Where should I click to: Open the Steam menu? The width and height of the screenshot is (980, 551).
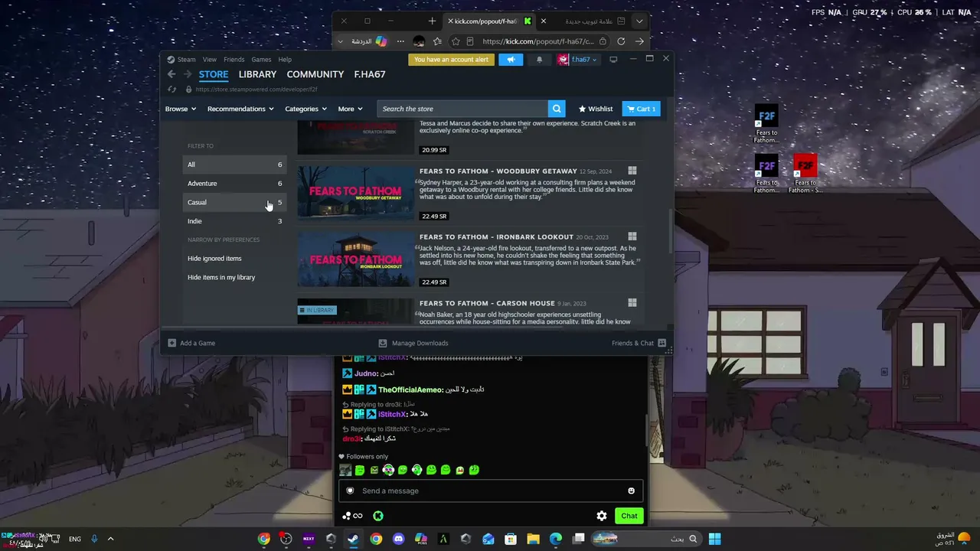click(182, 60)
